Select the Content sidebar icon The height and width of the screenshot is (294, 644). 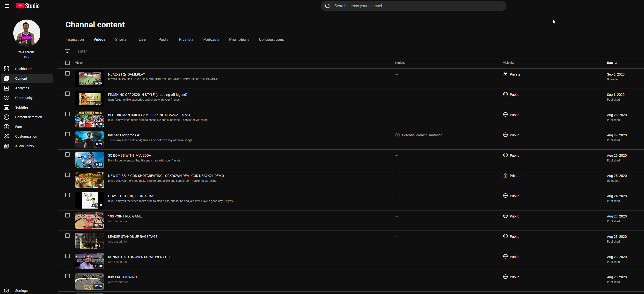(x=7, y=78)
